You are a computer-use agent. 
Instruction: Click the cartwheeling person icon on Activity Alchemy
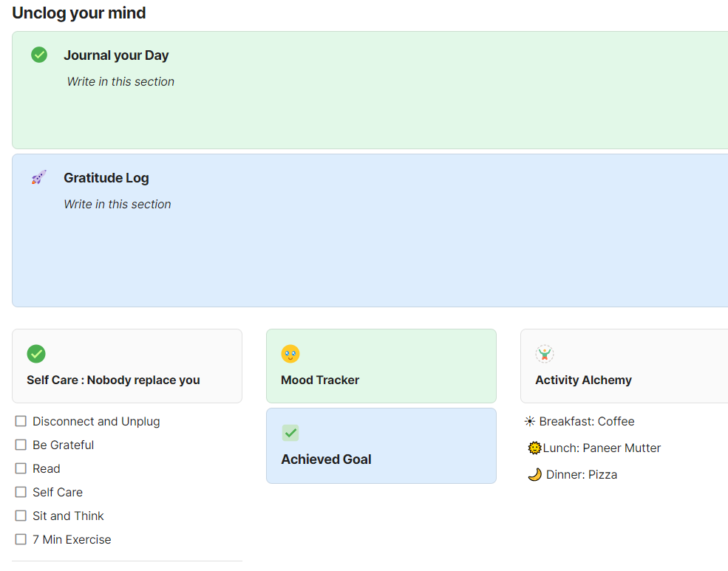point(545,354)
